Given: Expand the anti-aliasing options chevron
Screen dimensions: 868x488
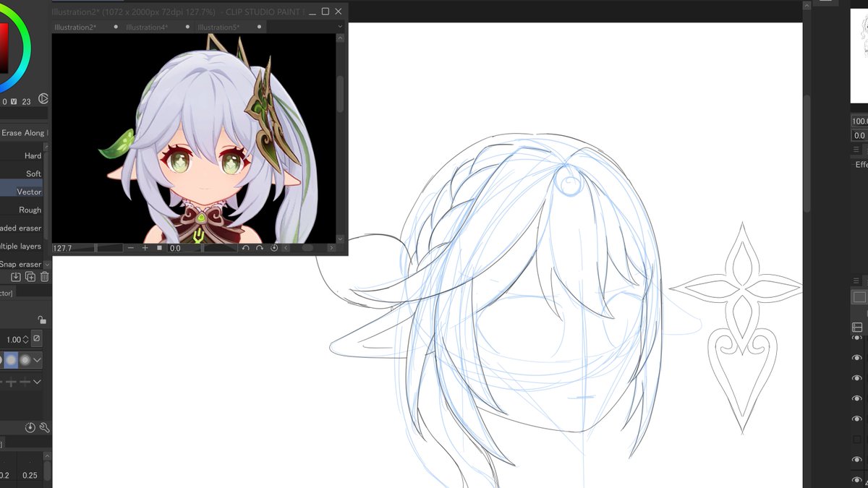Looking at the screenshot, I should (38, 359).
